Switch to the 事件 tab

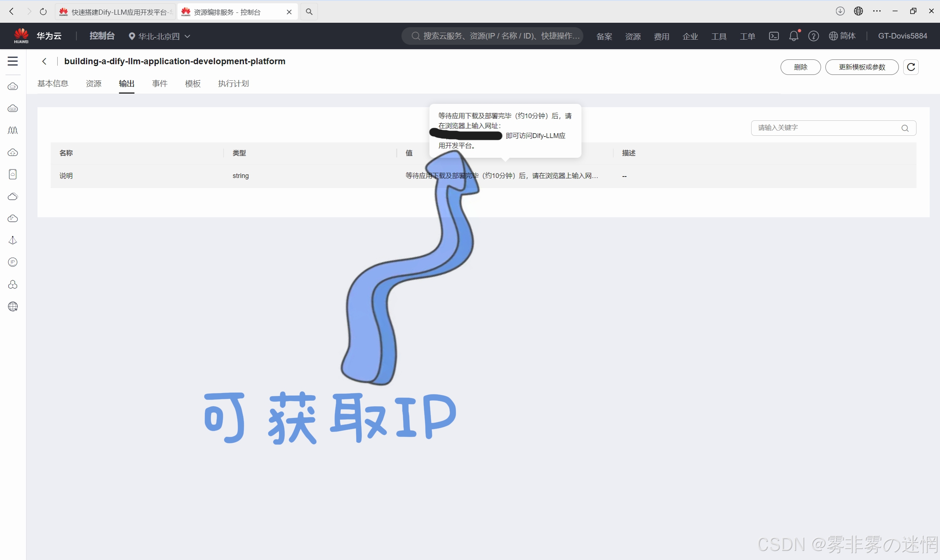[160, 83]
